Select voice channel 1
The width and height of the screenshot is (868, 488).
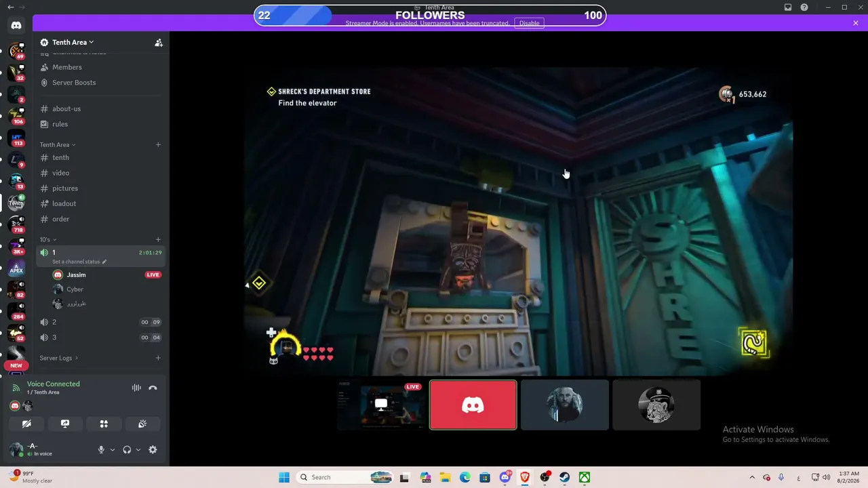coord(100,256)
